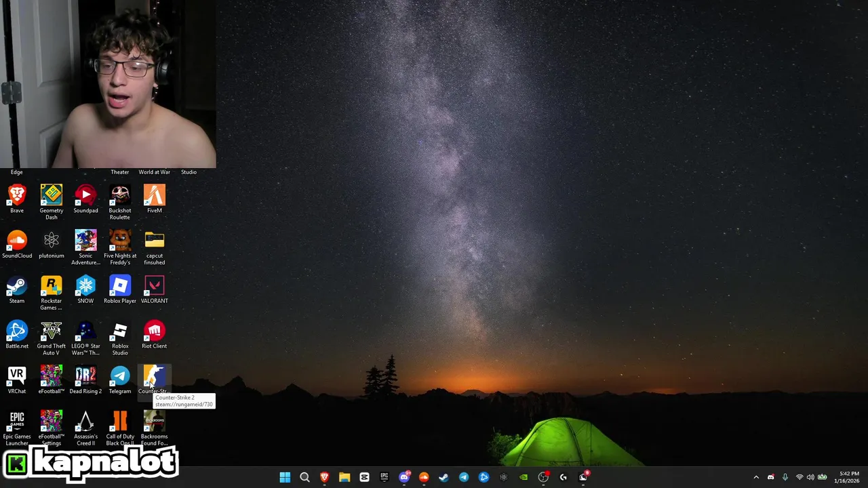Select the Soundpad desktop icon

tap(85, 199)
